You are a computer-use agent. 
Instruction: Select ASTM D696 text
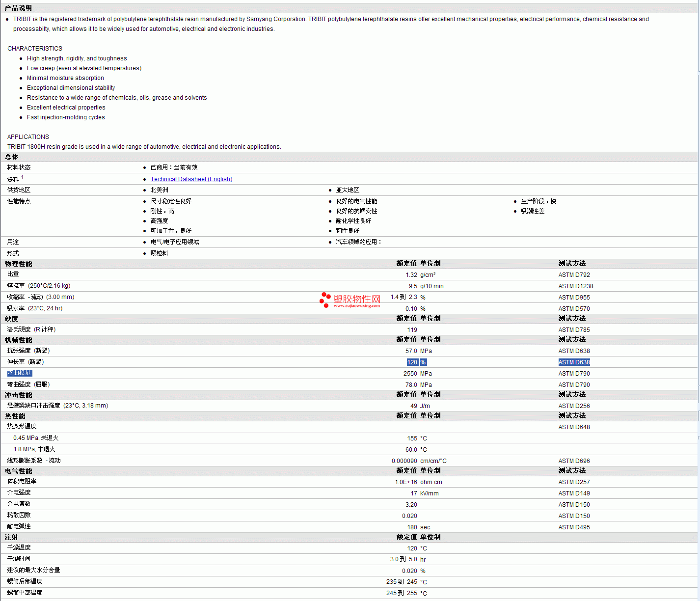[x=574, y=461]
